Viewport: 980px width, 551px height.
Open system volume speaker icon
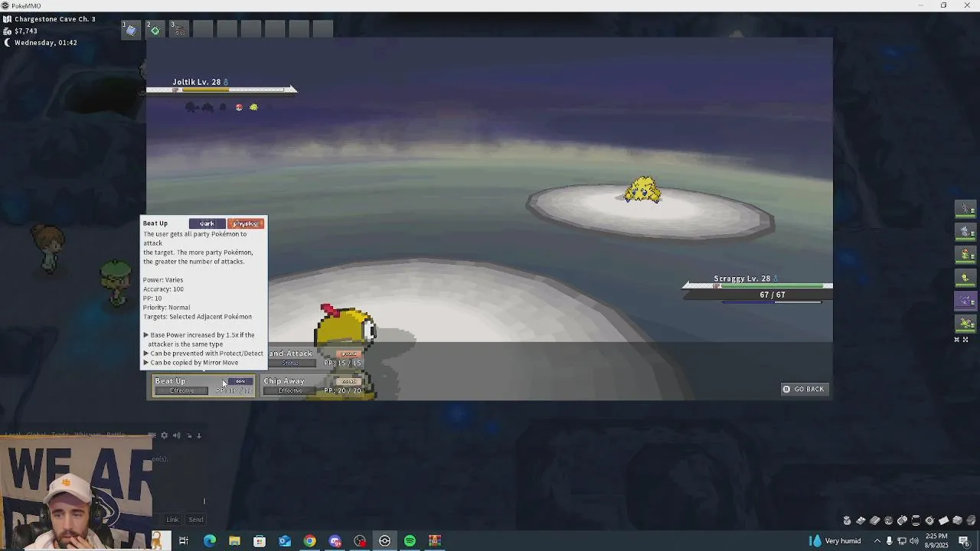point(914,541)
